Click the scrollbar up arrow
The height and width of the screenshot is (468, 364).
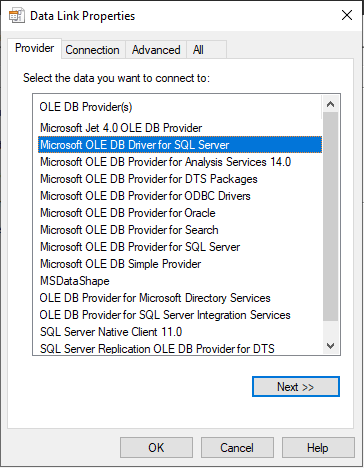point(330,104)
